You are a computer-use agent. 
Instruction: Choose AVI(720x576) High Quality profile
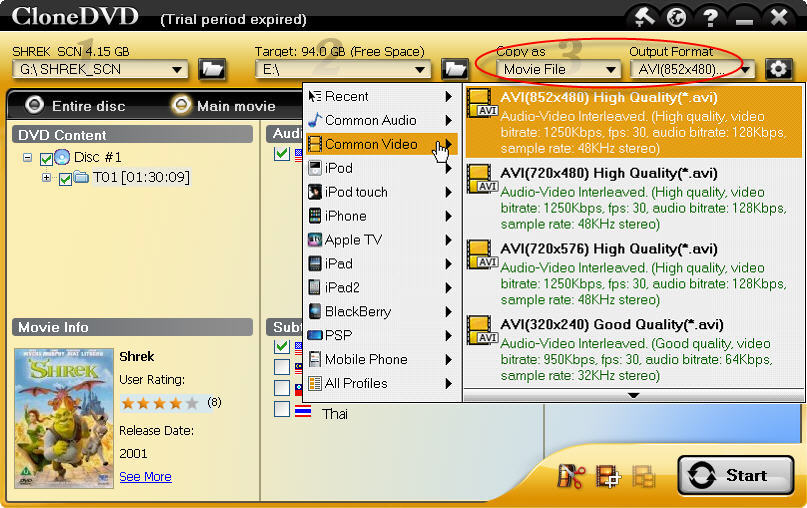[634, 274]
